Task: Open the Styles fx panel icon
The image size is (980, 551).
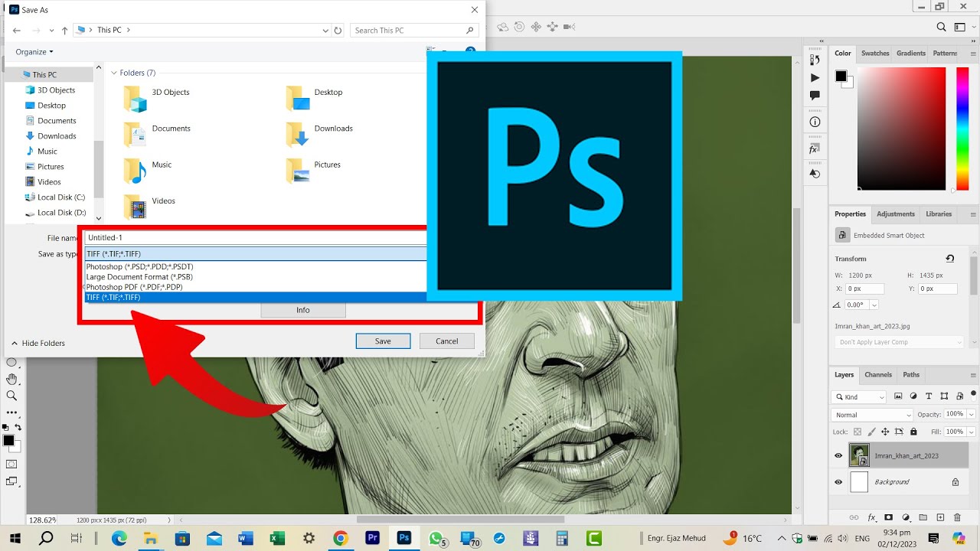Action: click(x=815, y=148)
